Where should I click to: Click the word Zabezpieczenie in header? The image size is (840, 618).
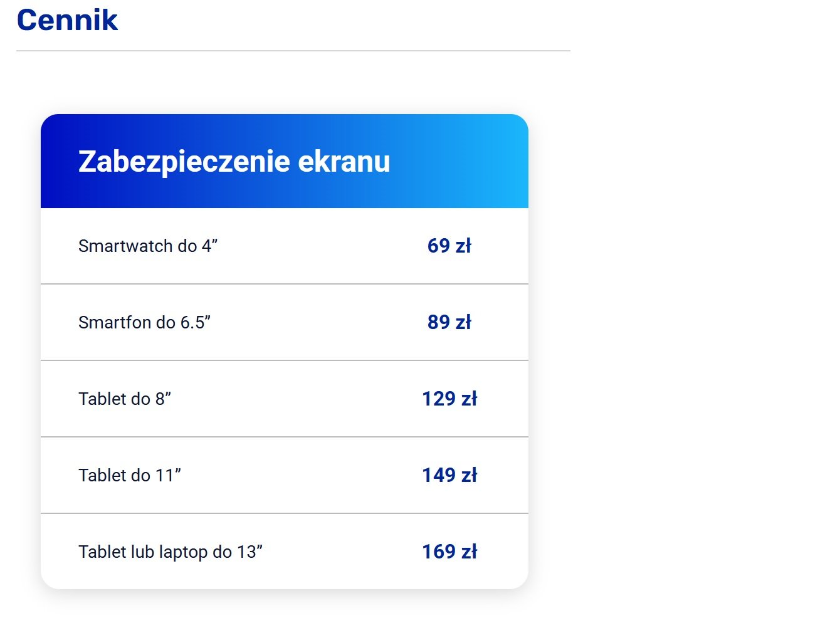tap(184, 161)
